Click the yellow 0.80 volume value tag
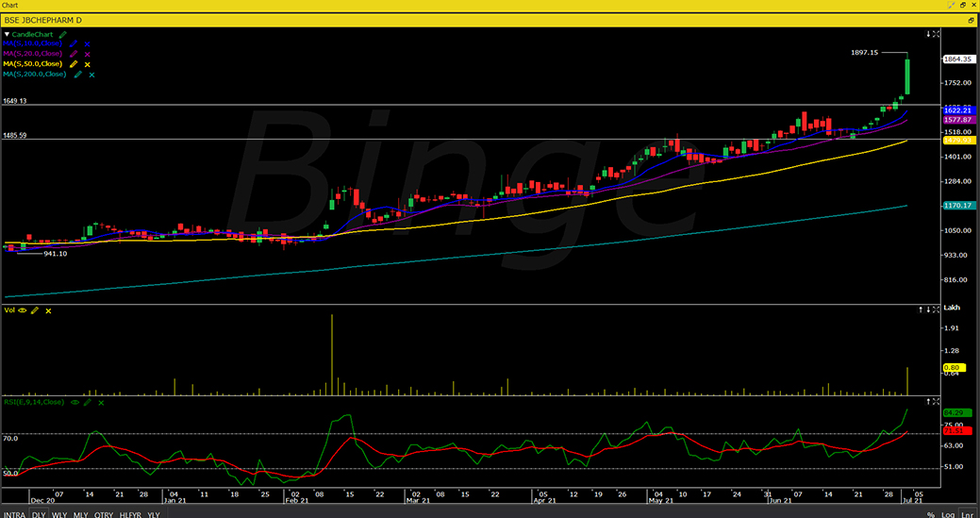This screenshot has height=518, width=980. pos(954,367)
